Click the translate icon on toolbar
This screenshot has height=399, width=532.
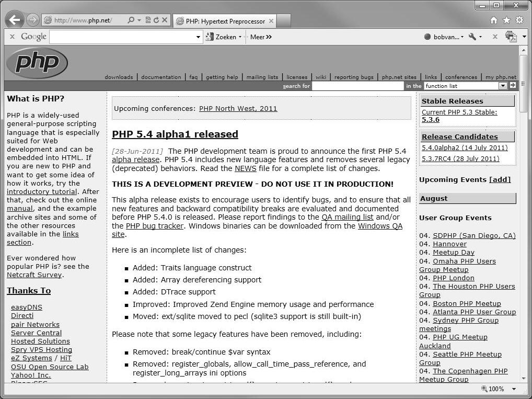click(511, 36)
